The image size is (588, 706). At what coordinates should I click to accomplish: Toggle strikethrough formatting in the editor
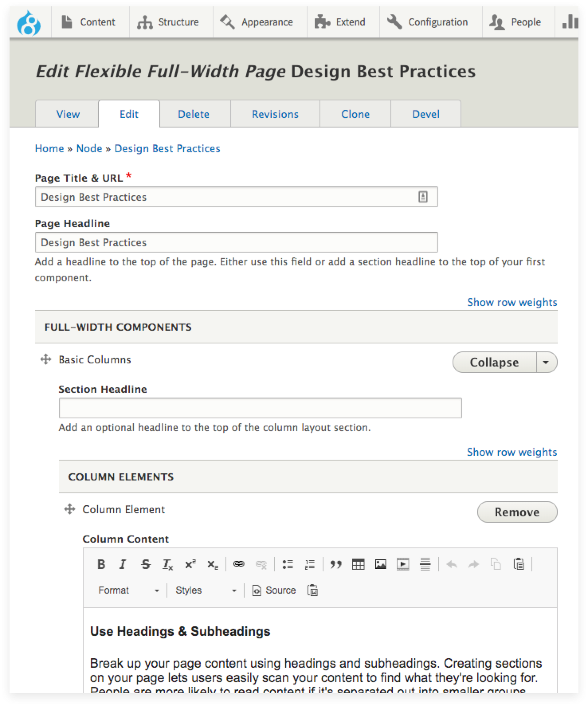click(x=146, y=564)
